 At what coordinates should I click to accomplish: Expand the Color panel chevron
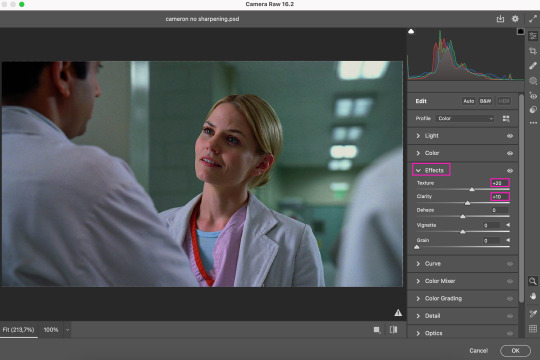(x=418, y=153)
